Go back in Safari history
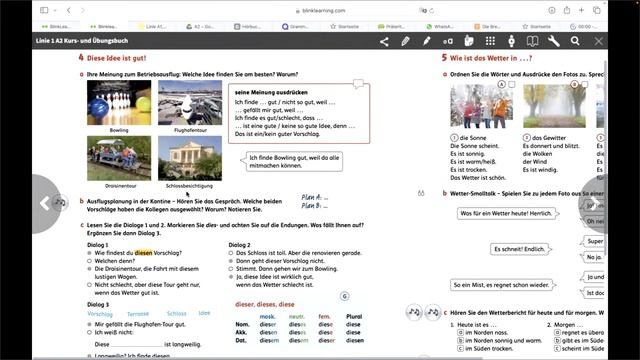The width and height of the screenshot is (640, 360). point(69,10)
